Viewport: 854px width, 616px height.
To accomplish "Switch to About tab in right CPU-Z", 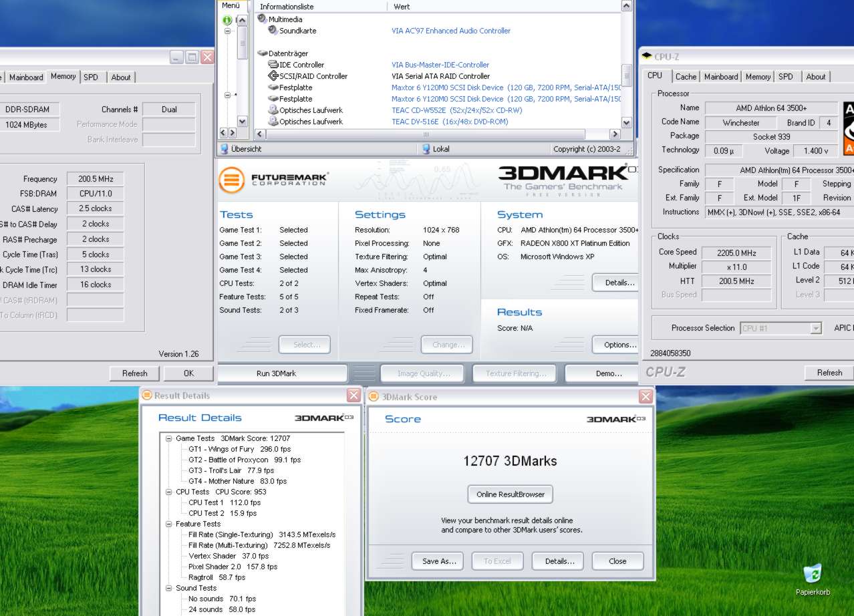I will 815,77.
